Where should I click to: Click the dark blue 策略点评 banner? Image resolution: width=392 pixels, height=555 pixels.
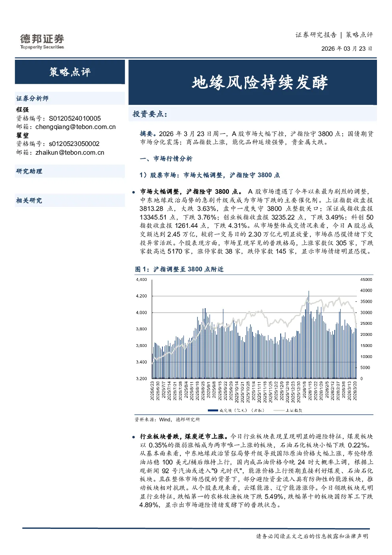tap(70, 72)
